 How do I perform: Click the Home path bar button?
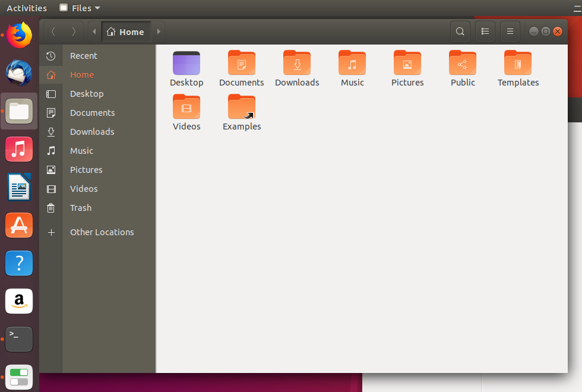(x=126, y=31)
